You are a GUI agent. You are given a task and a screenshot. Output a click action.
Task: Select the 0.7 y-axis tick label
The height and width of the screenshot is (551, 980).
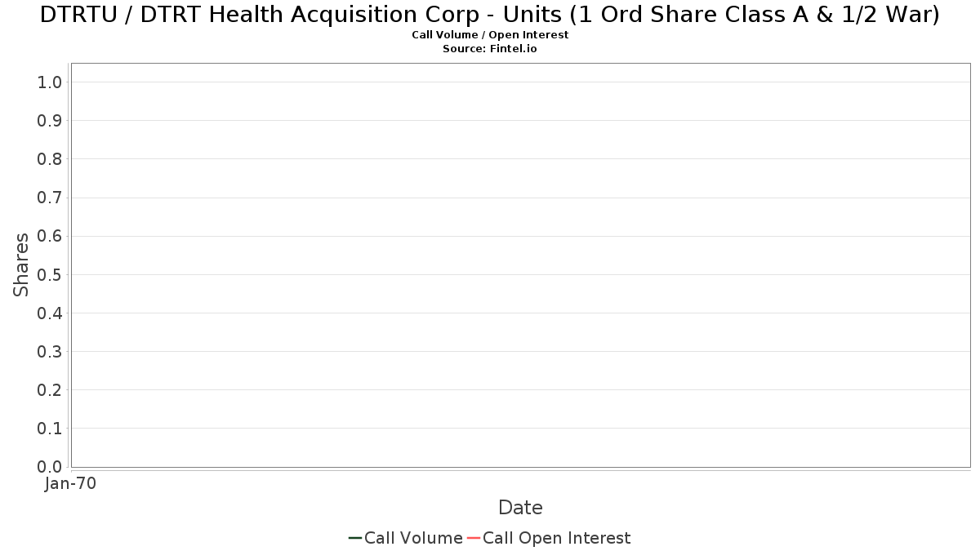coord(50,198)
